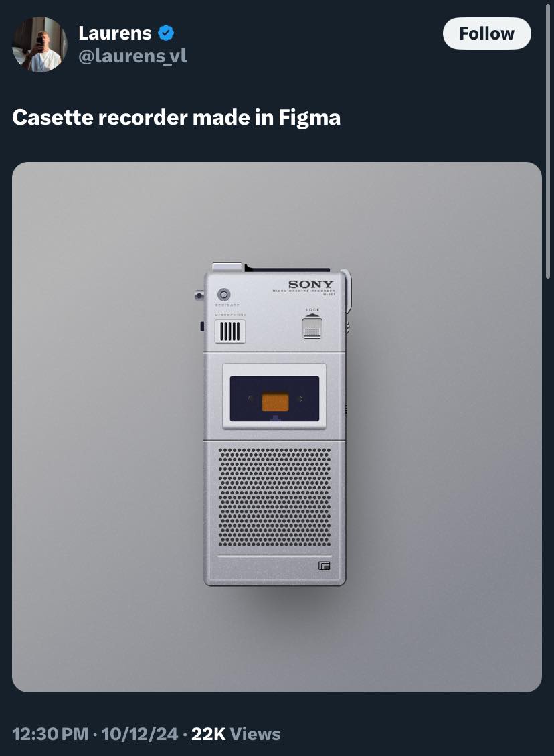Click the perforated speaker grille
554x756 pixels.
coord(274,497)
